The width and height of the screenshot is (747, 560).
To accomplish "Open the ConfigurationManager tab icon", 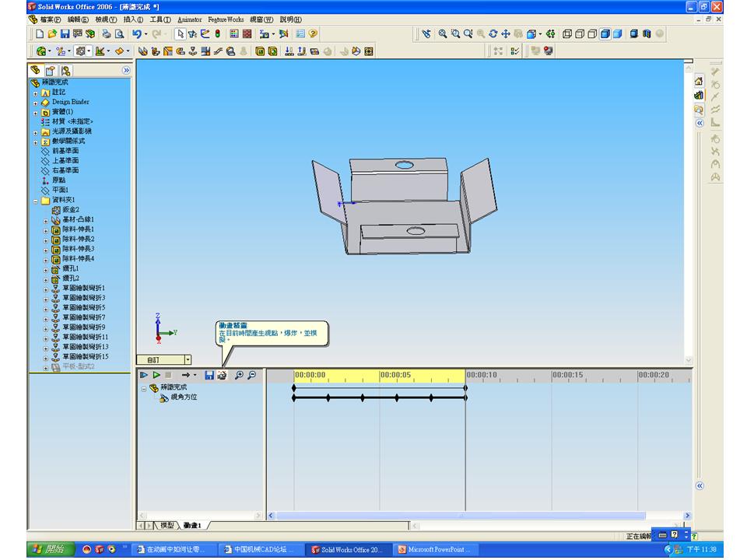I will pos(65,71).
